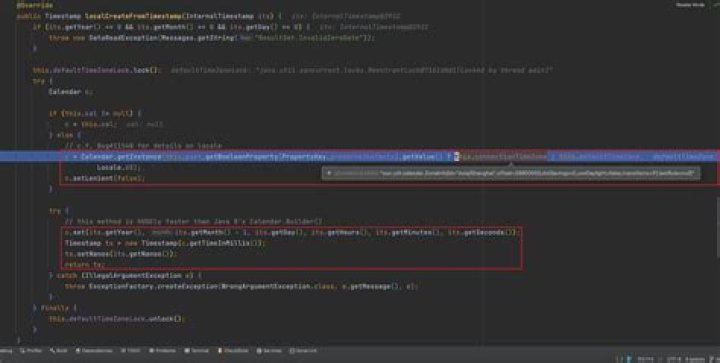Click the catch IllegalArgumentException line

[x=125, y=275]
